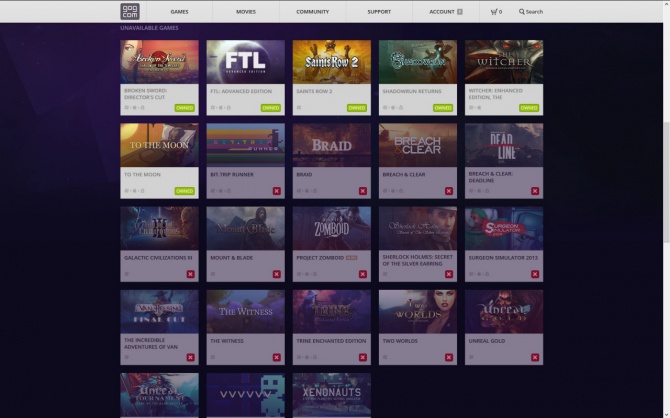Click the Two Worlds title text
This screenshot has width=670, height=418.
click(x=400, y=341)
